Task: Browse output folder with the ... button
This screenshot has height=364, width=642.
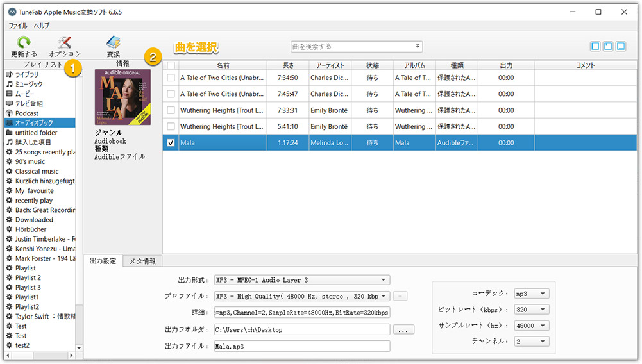Action: pos(403,329)
